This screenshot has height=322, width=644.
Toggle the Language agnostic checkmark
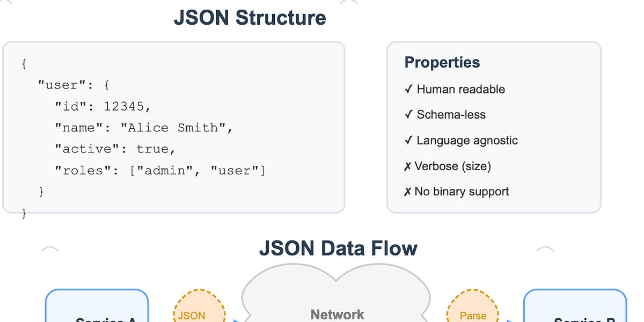point(409,141)
